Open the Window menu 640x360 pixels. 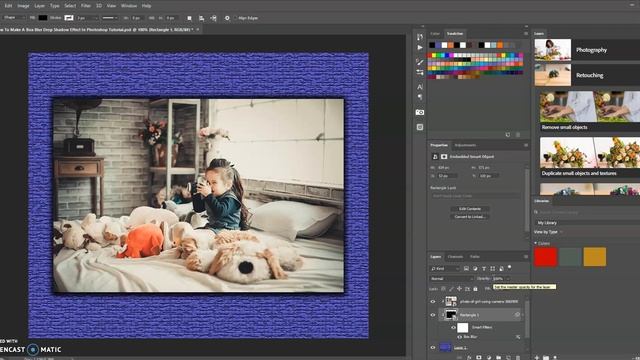coord(129,6)
